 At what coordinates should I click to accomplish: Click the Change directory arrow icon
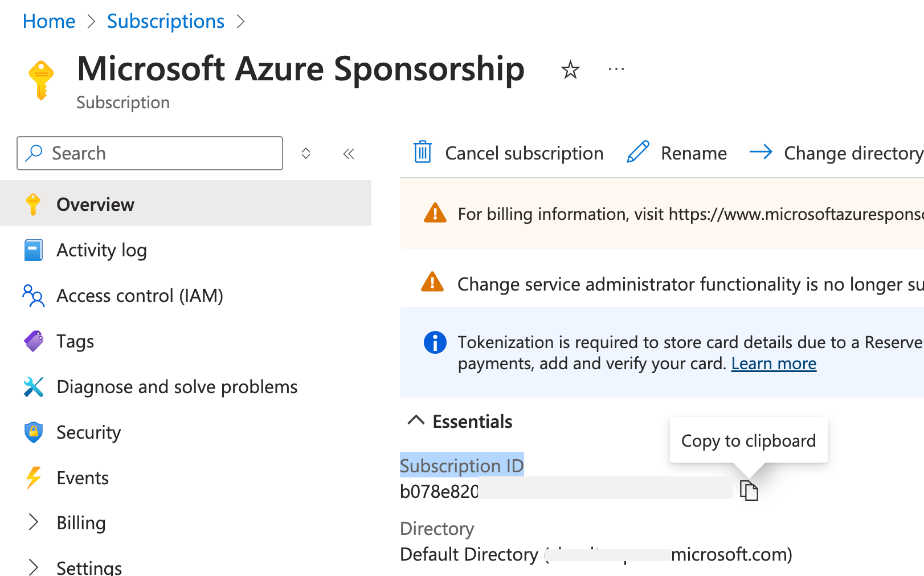pos(761,153)
